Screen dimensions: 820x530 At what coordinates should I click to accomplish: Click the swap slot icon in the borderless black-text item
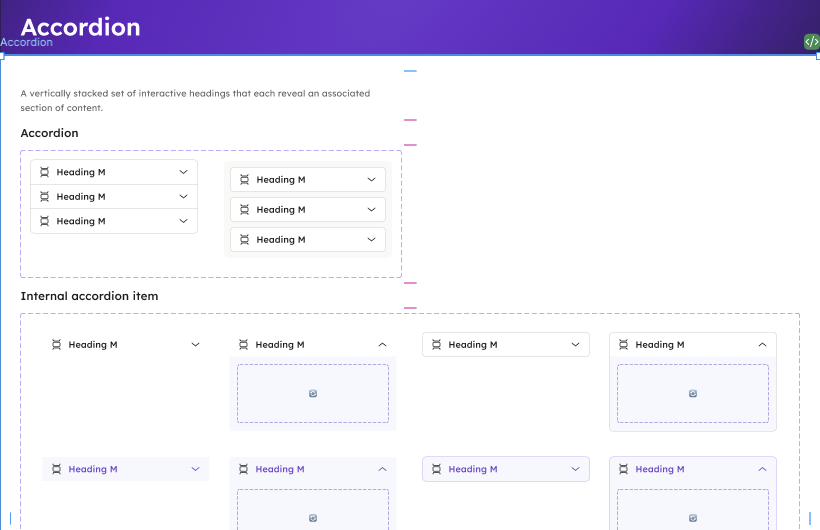click(x=313, y=393)
